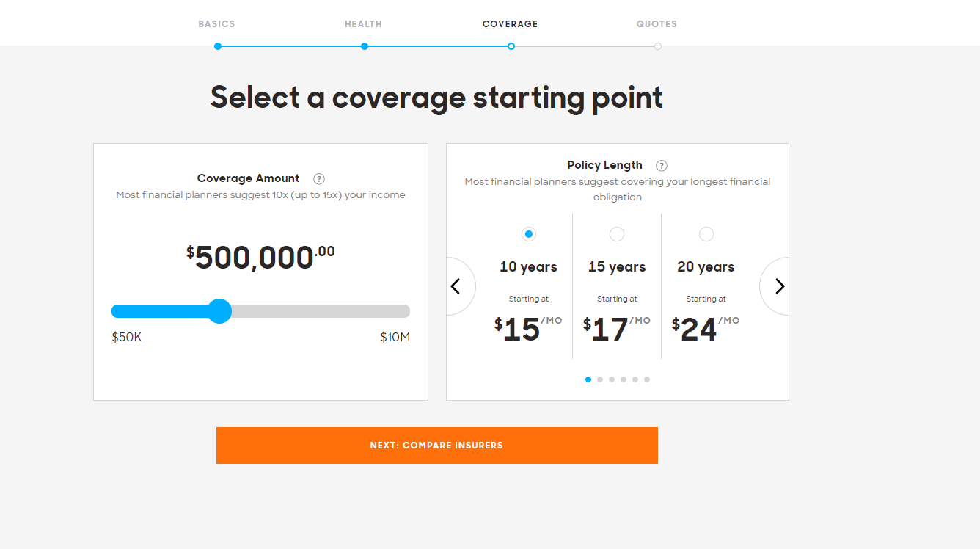980x549 pixels.
Task: Open Policy Length help question mark
Action: click(x=662, y=166)
